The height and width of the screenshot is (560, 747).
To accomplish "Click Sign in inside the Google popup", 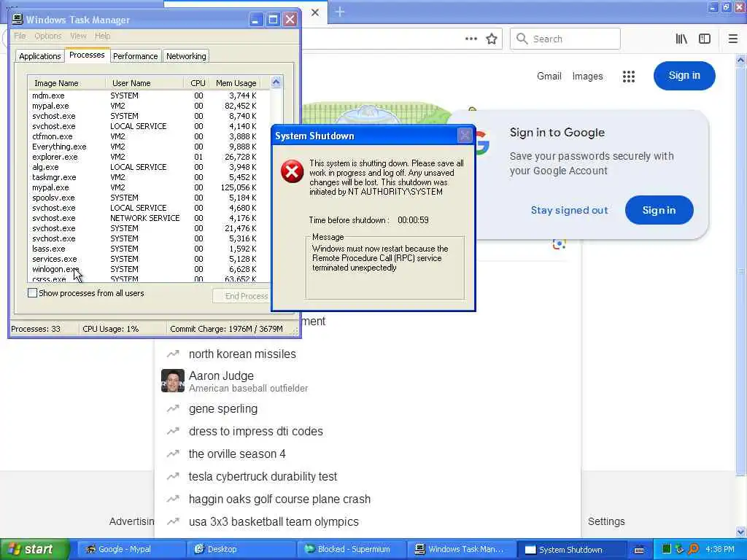I will [659, 210].
